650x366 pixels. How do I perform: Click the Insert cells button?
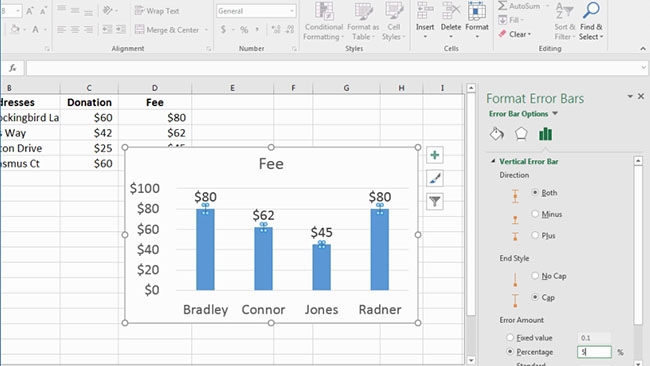tap(425, 21)
